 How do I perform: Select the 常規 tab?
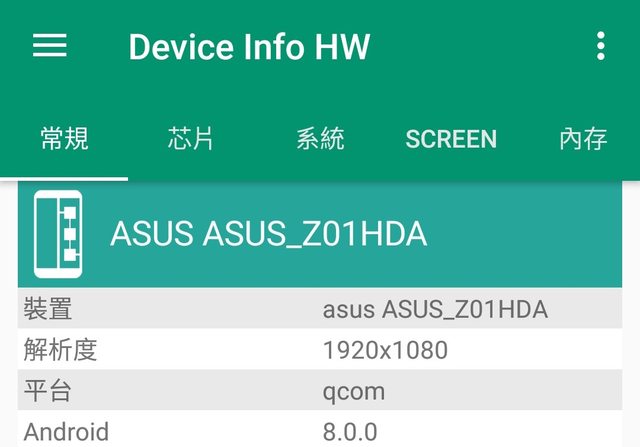click(x=64, y=139)
